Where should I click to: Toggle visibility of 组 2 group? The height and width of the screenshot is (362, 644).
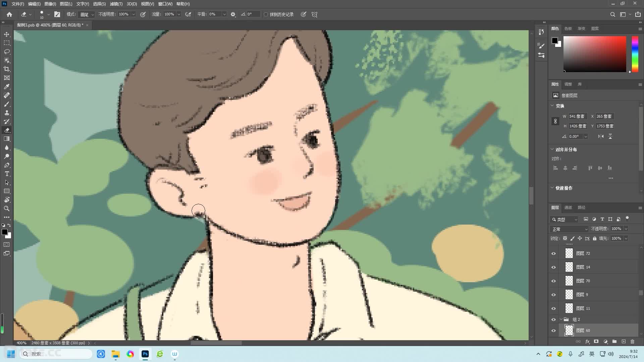tap(554, 319)
